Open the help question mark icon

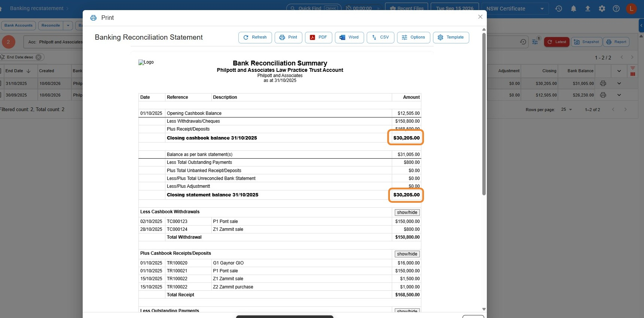tap(616, 9)
